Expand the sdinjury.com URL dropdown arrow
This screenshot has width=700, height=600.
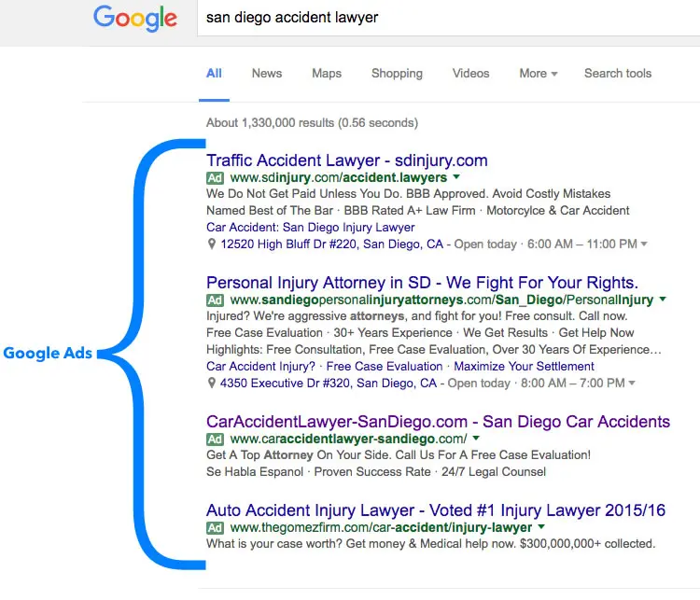point(455,177)
